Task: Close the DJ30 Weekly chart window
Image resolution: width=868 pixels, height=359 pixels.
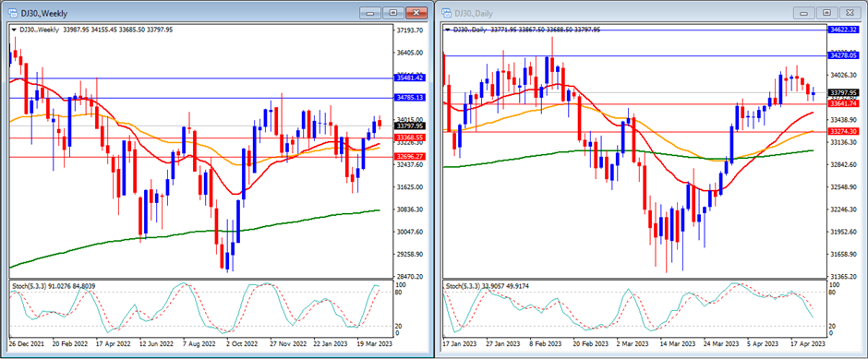Action: (x=416, y=12)
